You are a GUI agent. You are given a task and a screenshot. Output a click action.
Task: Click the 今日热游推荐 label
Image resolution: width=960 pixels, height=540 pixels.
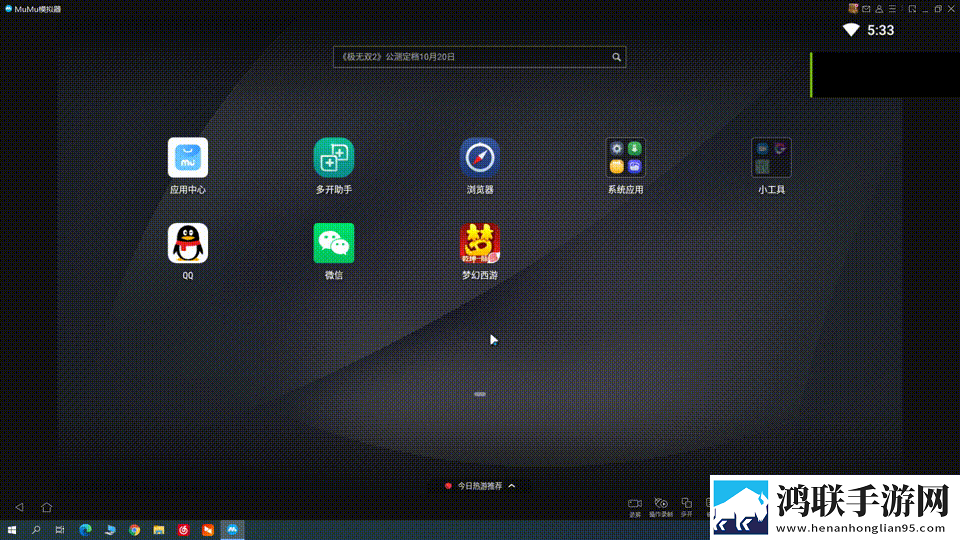[479, 486]
